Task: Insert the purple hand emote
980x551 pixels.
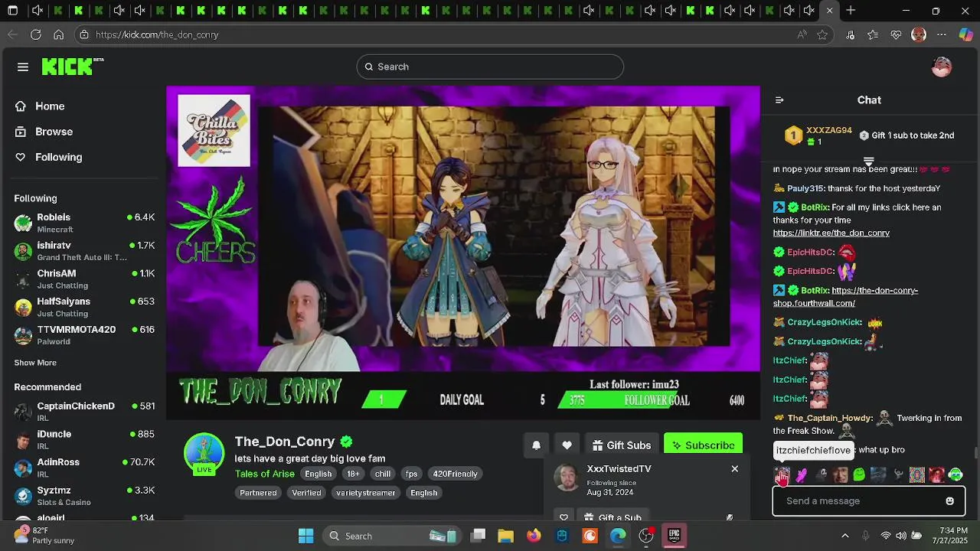Action: pos(802,475)
